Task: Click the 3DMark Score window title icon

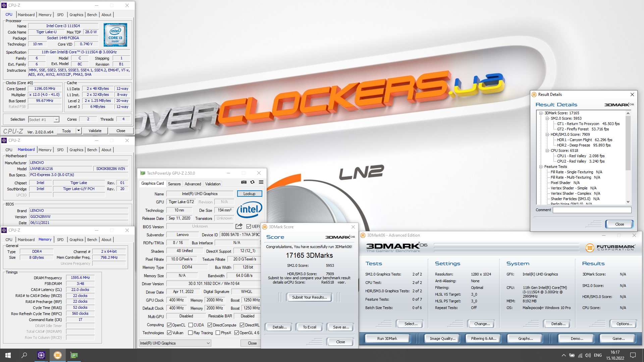Action: (265, 227)
